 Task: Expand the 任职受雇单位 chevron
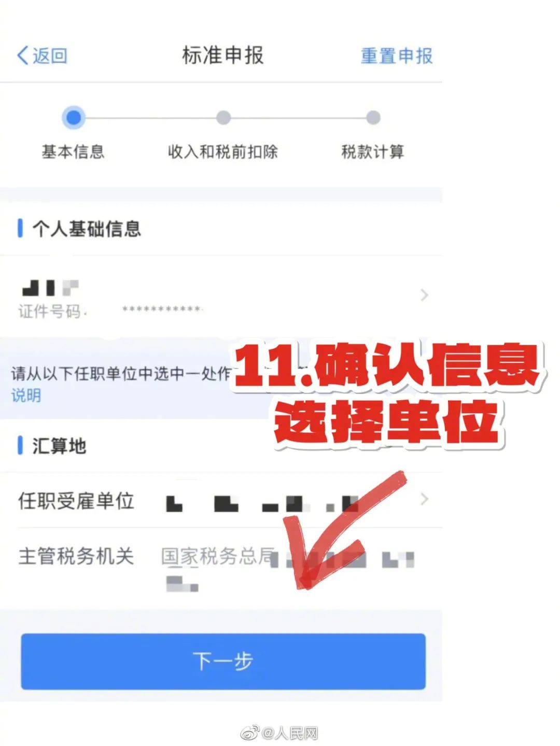pos(424,499)
